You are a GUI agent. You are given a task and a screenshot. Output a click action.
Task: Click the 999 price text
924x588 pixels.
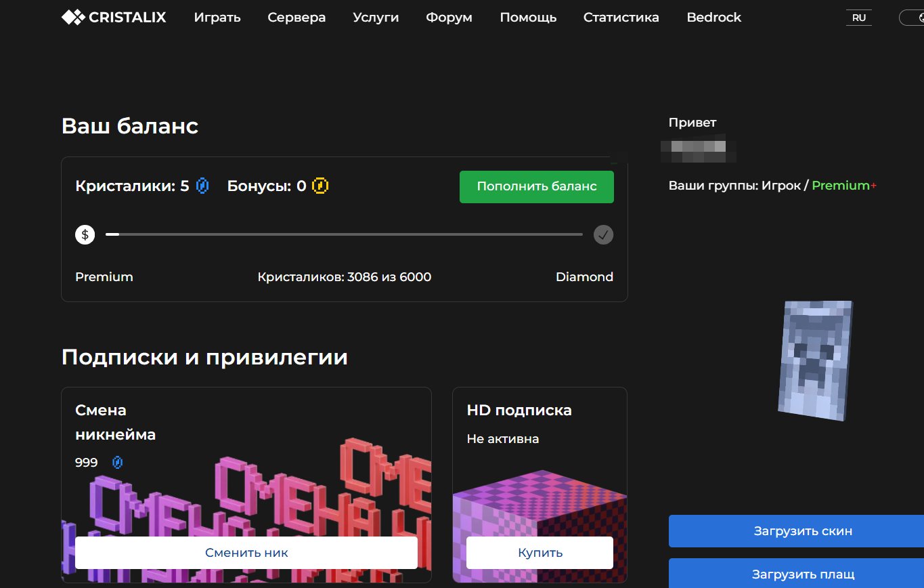[x=87, y=463]
